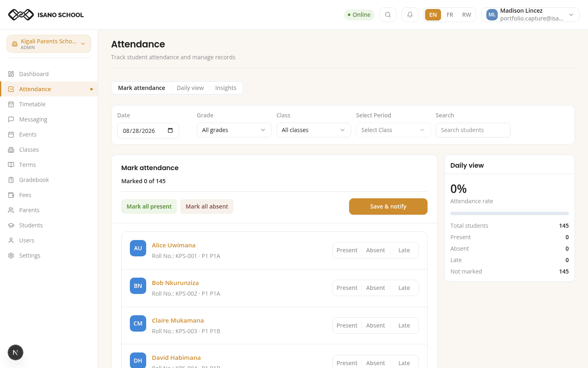Viewport: 588px width, 368px height.
Task: Click the attendance rate progress bar
Action: pos(510,213)
